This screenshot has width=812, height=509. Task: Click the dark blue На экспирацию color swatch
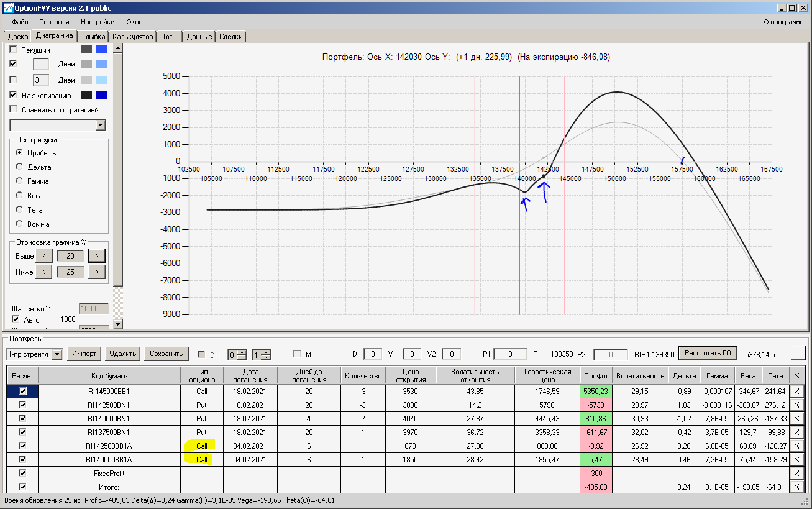(101, 95)
